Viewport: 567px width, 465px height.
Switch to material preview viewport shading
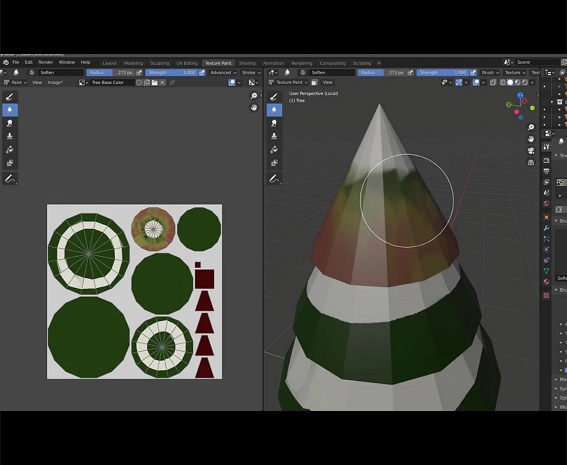coord(517,82)
